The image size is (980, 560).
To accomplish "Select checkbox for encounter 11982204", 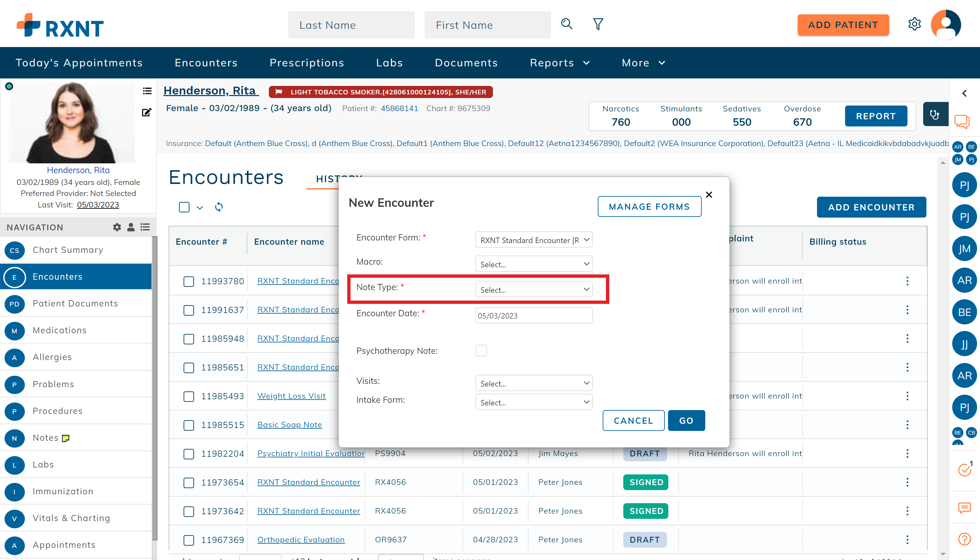I will (x=189, y=454).
